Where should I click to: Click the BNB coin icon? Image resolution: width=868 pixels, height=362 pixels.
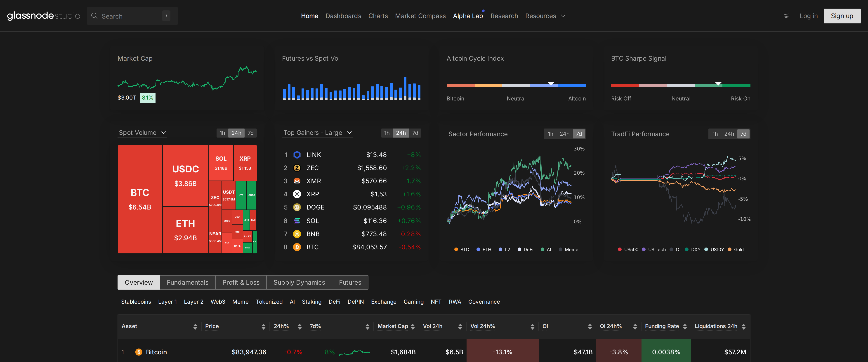point(297,234)
